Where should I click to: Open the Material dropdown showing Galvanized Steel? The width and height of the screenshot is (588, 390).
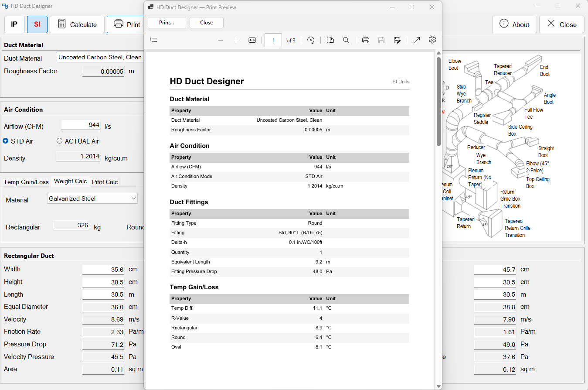pyautogui.click(x=92, y=198)
